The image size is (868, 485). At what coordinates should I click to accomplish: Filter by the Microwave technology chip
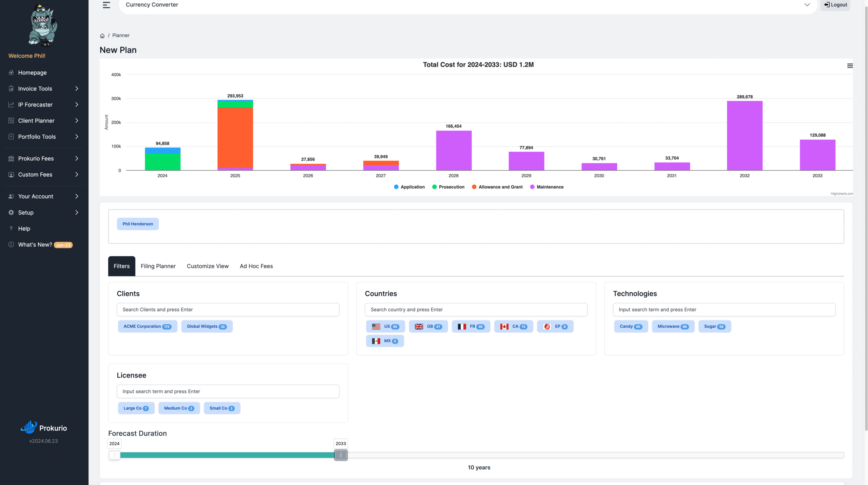(673, 326)
